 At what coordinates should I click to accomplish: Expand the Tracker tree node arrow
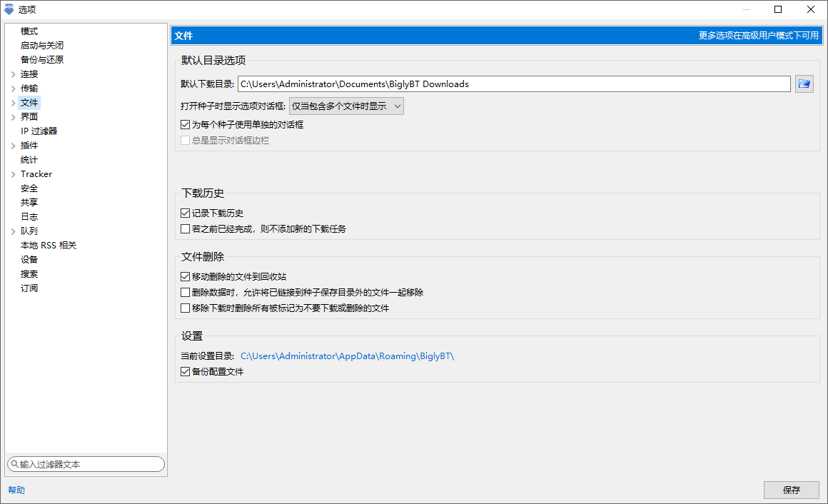(x=13, y=173)
